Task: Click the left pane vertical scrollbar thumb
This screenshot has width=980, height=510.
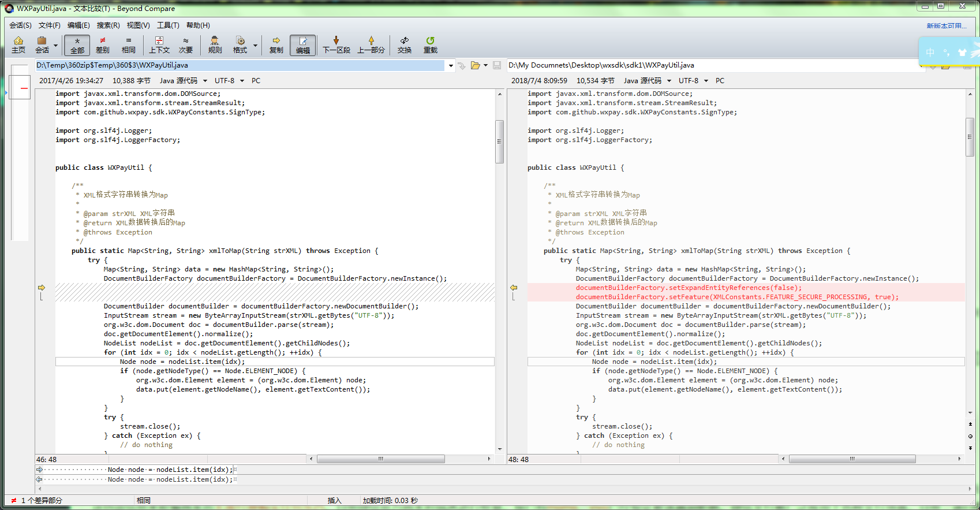Action: (499, 142)
